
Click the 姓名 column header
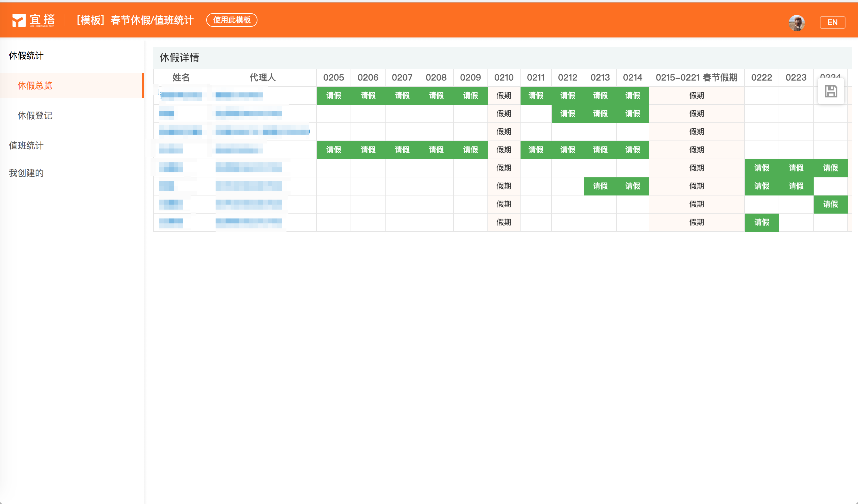pyautogui.click(x=181, y=77)
